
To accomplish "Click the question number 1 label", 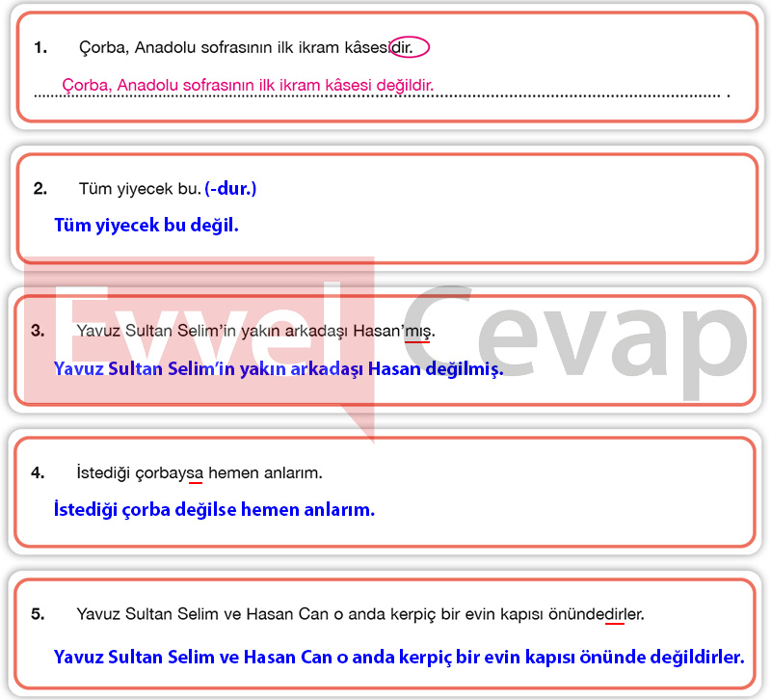I will pyautogui.click(x=40, y=47).
